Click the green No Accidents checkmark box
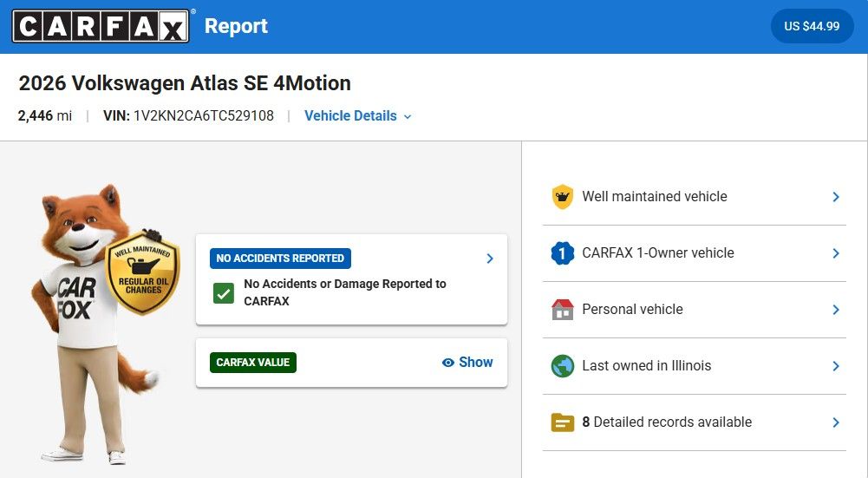This screenshot has height=478, width=868. [x=224, y=292]
